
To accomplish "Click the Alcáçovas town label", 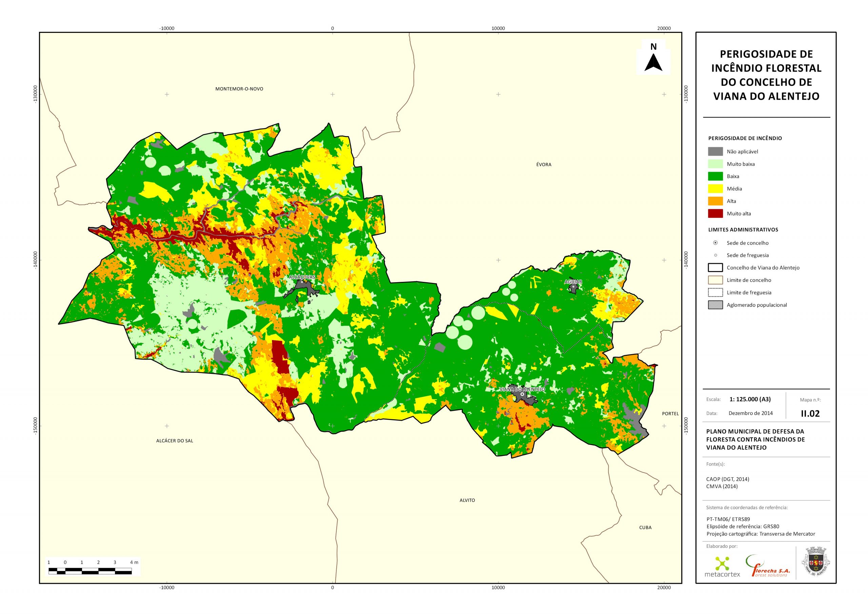I will (302, 277).
